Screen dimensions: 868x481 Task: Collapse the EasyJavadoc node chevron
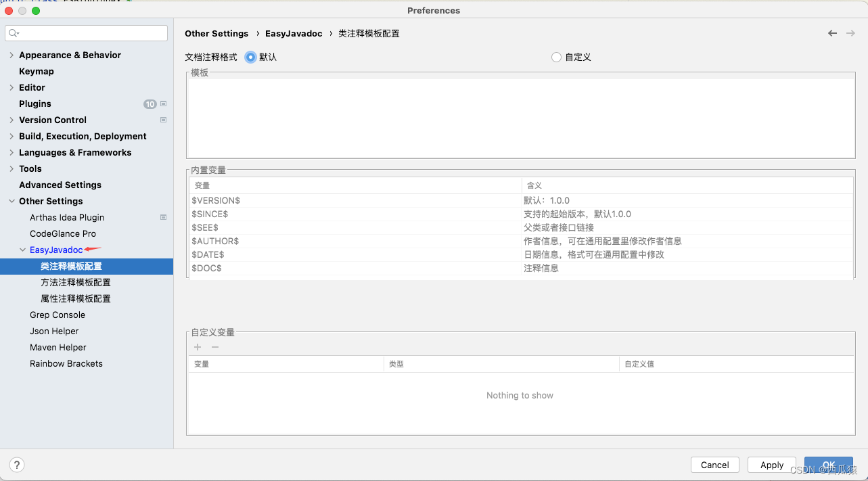point(22,250)
